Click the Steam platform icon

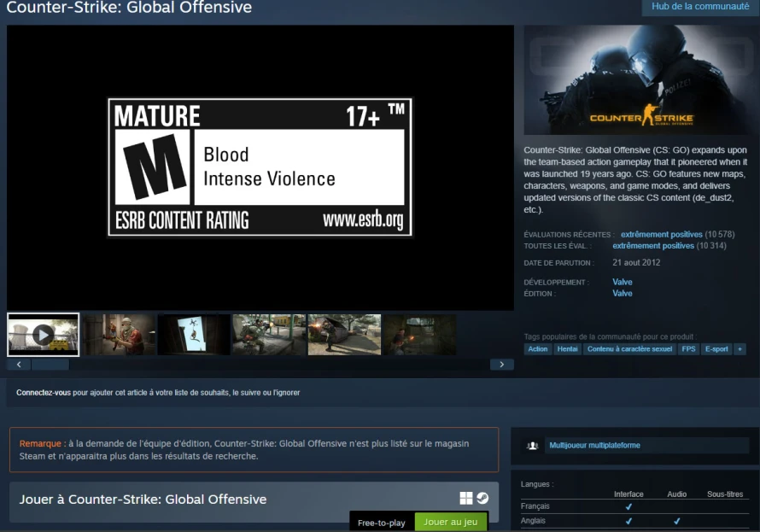[x=482, y=498]
